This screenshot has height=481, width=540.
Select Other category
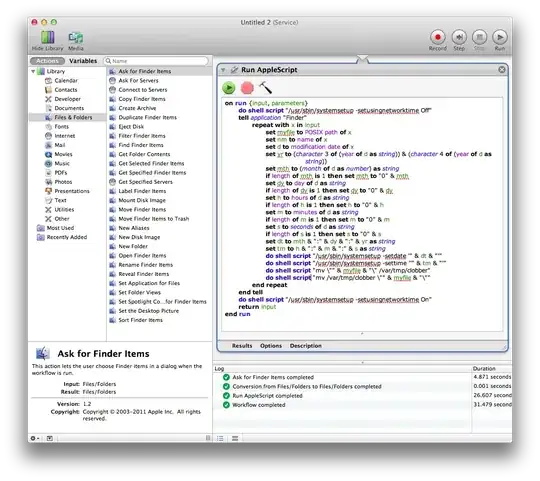click(x=62, y=219)
